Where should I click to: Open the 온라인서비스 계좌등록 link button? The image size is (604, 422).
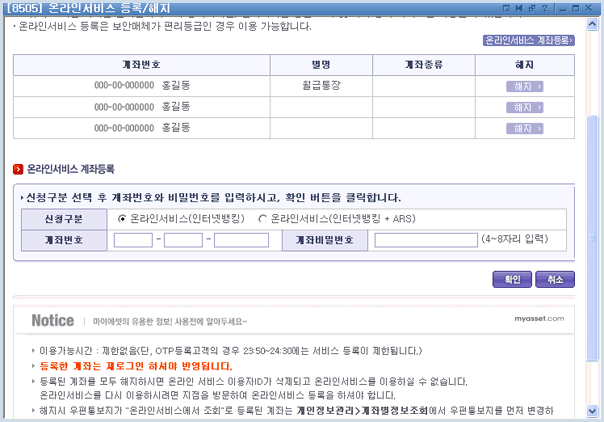click(x=529, y=41)
